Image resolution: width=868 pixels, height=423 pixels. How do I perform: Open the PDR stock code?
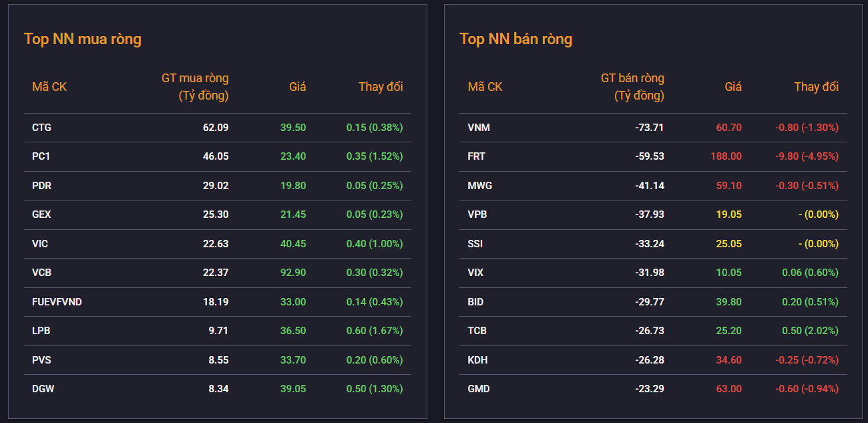pos(41,186)
